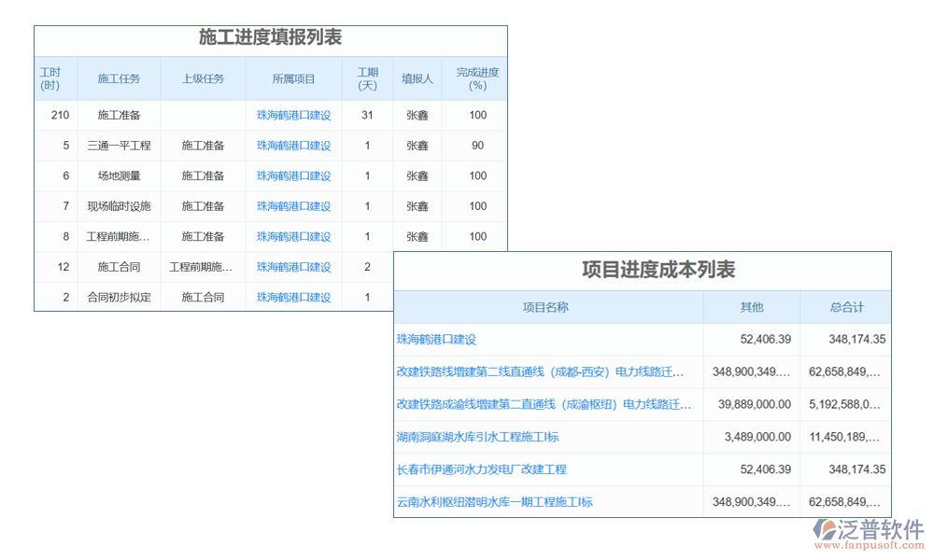The height and width of the screenshot is (560, 934).
Task: Click the 泛普软件 logo icon
Action: click(826, 531)
